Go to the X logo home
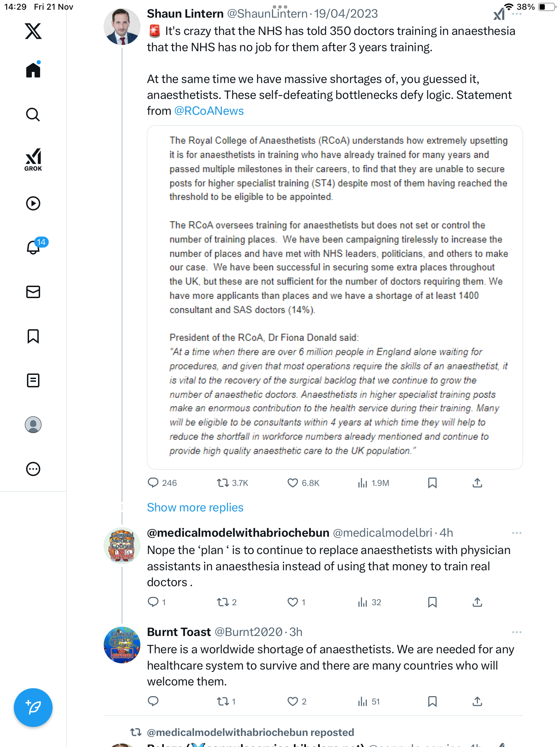The image size is (560, 747). (x=33, y=31)
